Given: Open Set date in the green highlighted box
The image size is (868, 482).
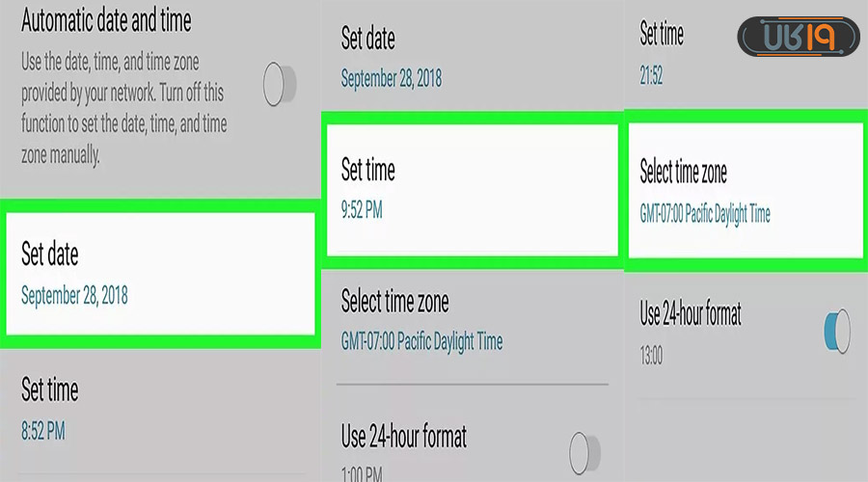Looking at the screenshot, I should (x=160, y=274).
